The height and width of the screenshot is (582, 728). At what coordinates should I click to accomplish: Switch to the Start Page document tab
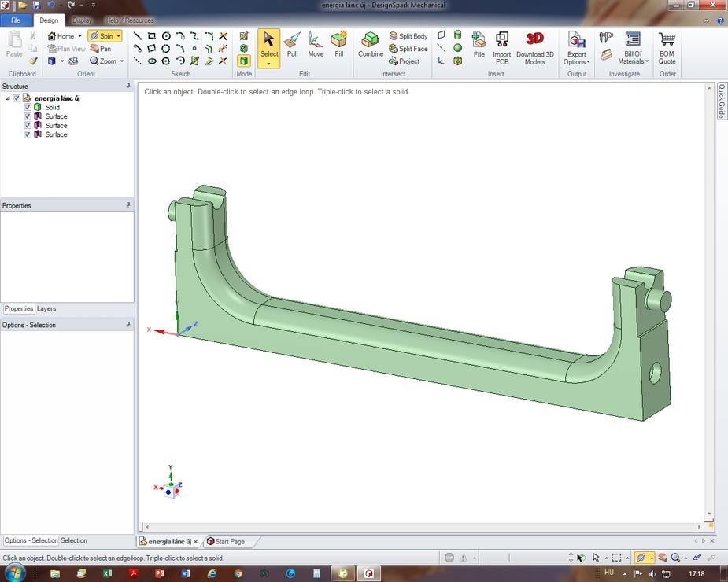pyautogui.click(x=227, y=542)
